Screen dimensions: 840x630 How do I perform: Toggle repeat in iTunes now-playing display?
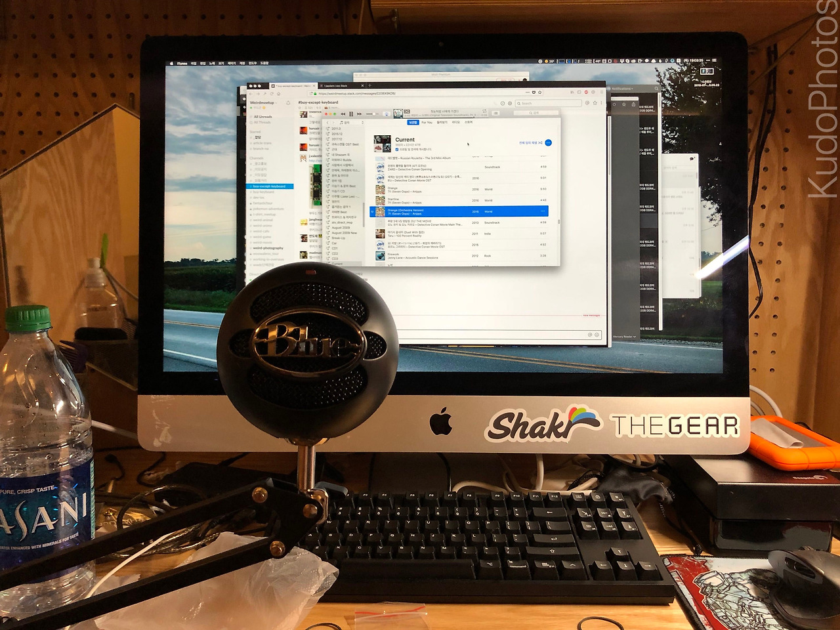click(x=484, y=112)
